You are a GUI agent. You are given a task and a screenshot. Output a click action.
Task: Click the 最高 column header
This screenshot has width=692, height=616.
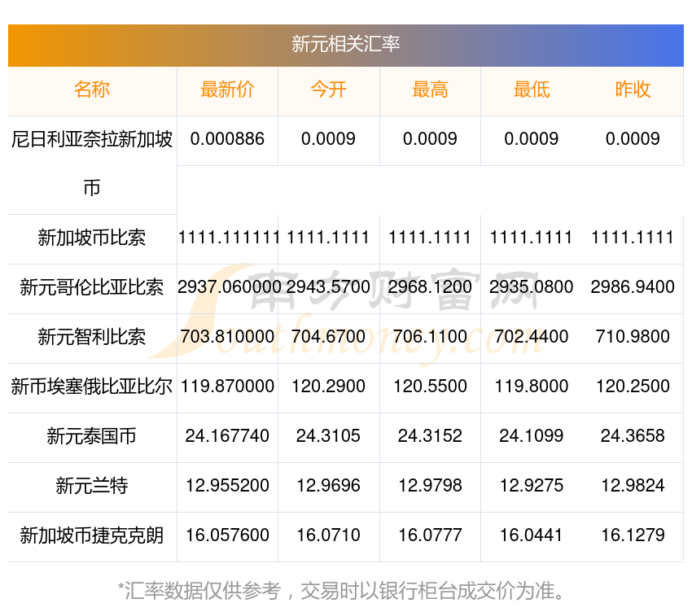(430, 90)
